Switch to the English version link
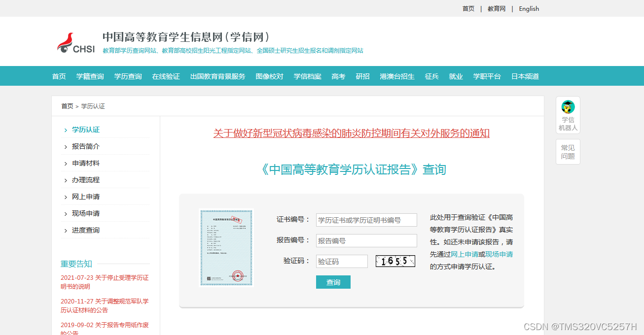 coord(529,9)
